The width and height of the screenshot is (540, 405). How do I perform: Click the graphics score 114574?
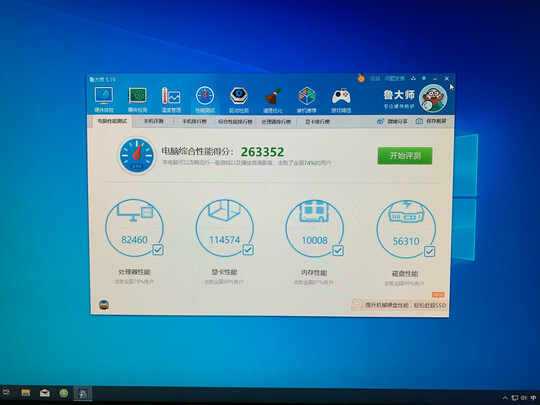[x=225, y=240]
